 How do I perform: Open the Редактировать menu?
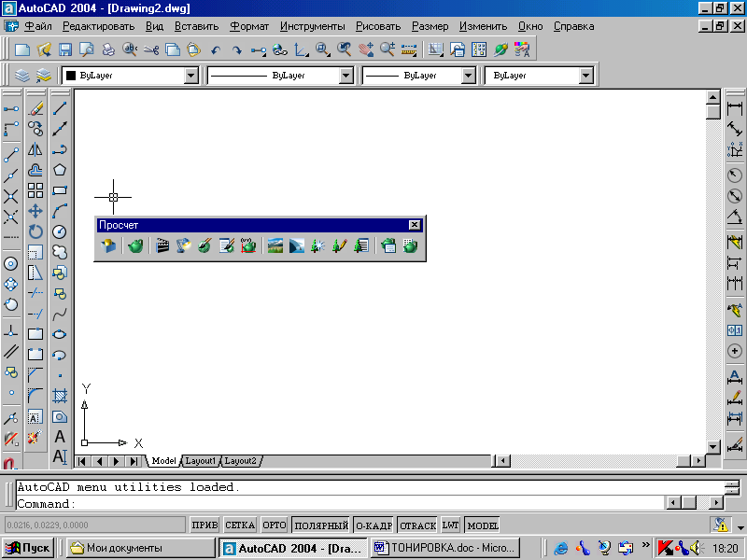99,26
